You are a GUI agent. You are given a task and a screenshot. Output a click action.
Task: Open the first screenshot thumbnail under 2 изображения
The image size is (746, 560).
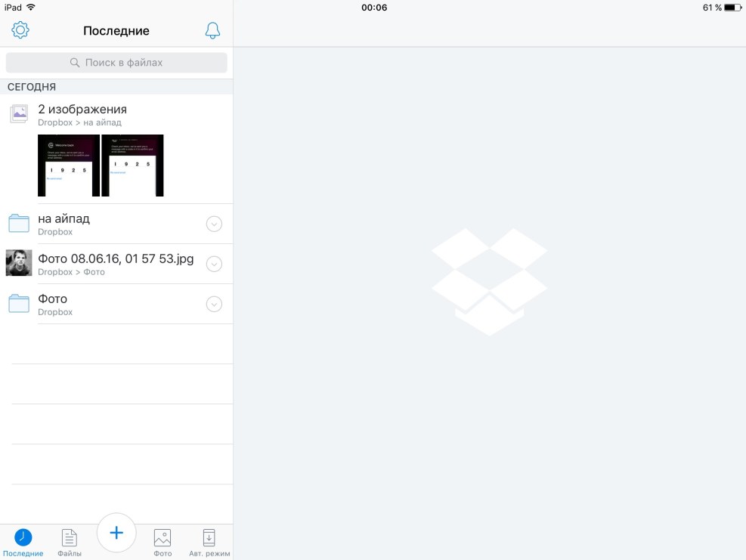pos(68,165)
